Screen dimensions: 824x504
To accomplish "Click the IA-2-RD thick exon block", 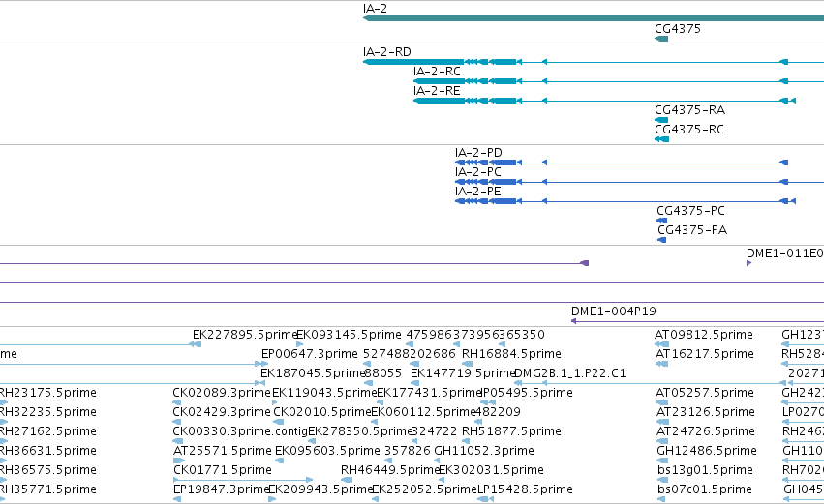I will (413, 62).
